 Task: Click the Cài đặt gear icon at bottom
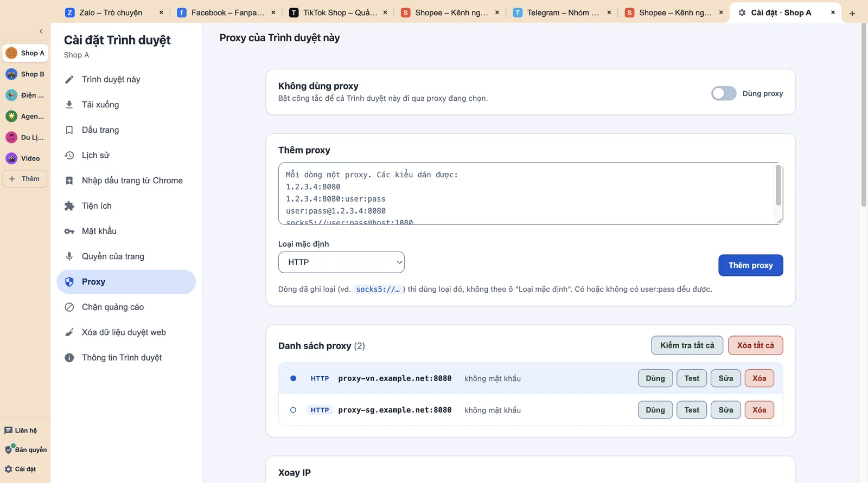pyautogui.click(x=8, y=469)
